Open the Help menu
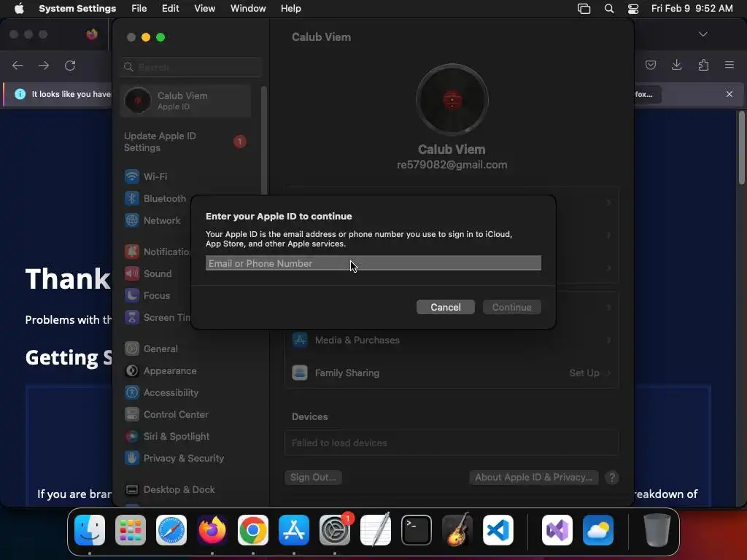The width and height of the screenshot is (747, 560). pos(290,8)
